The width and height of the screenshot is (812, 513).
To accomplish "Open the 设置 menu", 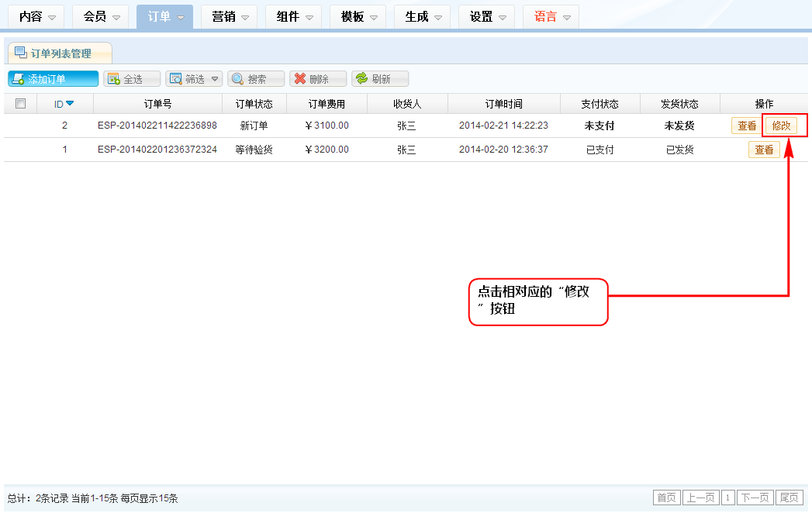I will (488, 17).
